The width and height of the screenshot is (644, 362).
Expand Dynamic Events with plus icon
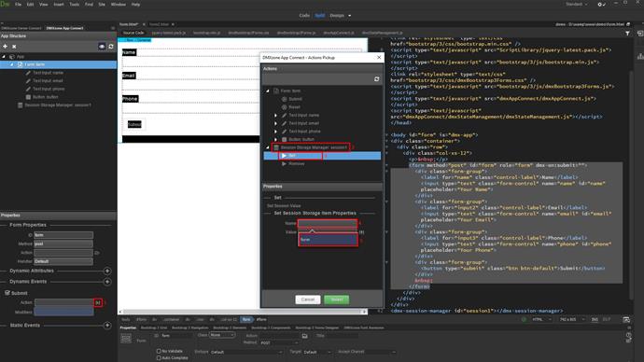tap(107, 282)
